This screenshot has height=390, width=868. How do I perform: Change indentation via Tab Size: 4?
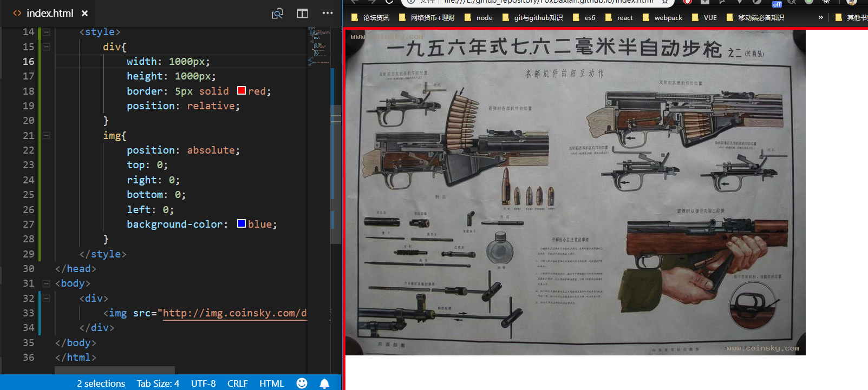coord(158,383)
